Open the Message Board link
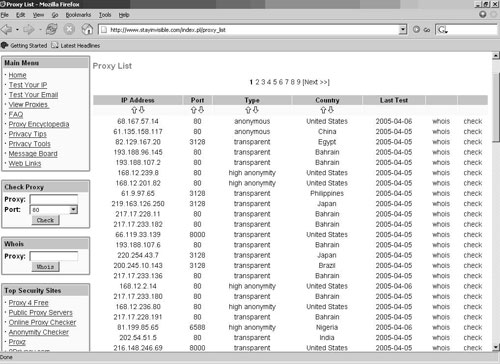The image size is (500, 364). pyautogui.click(x=33, y=154)
